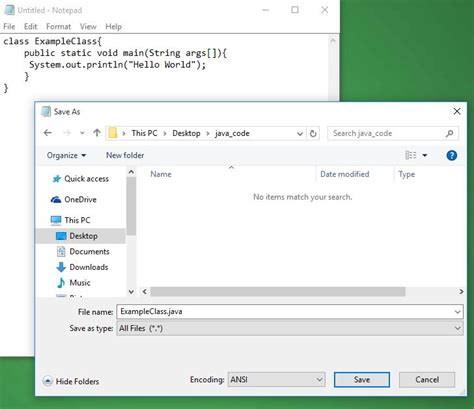
Task: Open the File menu in Notepad
Action: pos(9,27)
